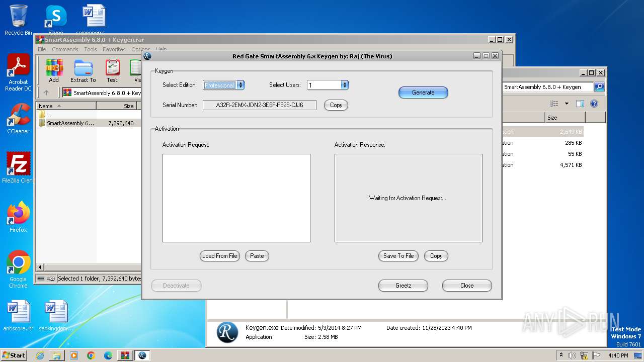Select the 55 KB file row
The width and height of the screenshot is (644, 362).
tap(542, 154)
